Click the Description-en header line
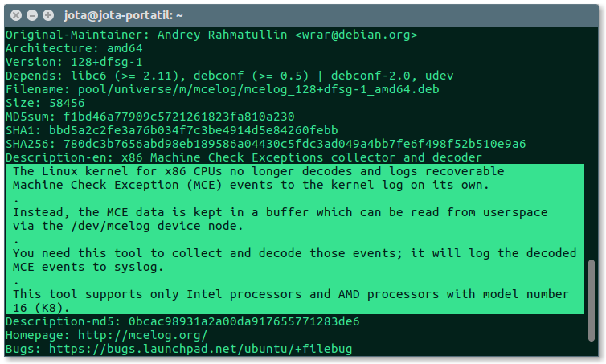This screenshot has height=364, width=606. (x=244, y=157)
